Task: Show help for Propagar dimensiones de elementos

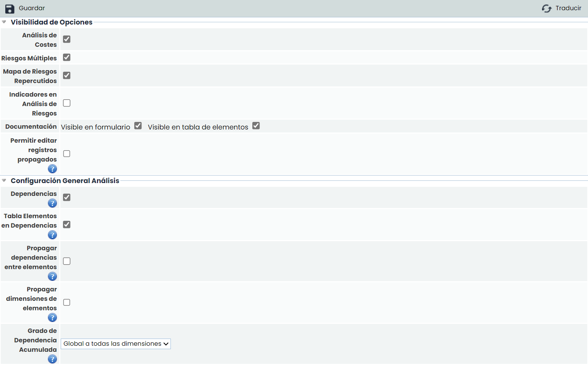Action: click(x=52, y=318)
